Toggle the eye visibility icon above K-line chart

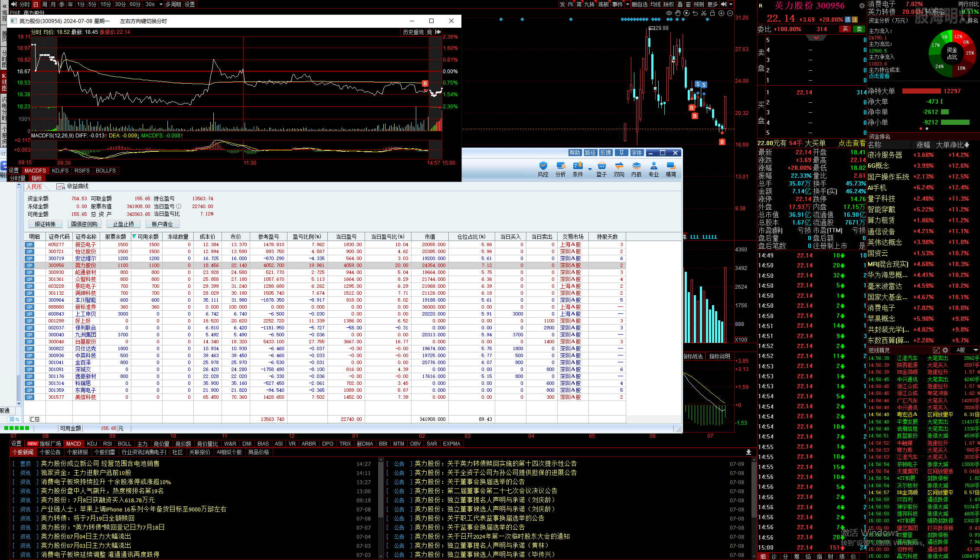pyautogui.click(x=669, y=13)
